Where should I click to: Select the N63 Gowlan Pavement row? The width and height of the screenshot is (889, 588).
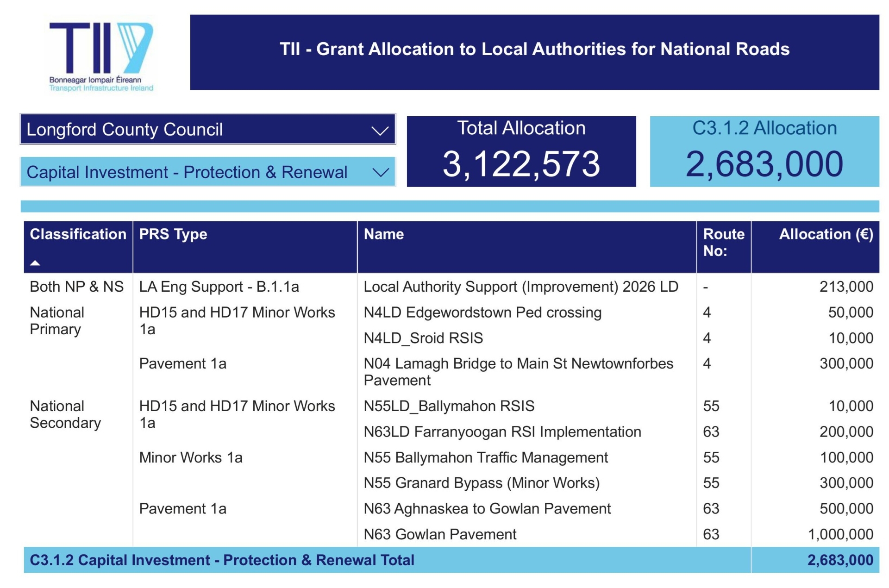[x=440, y=534]
